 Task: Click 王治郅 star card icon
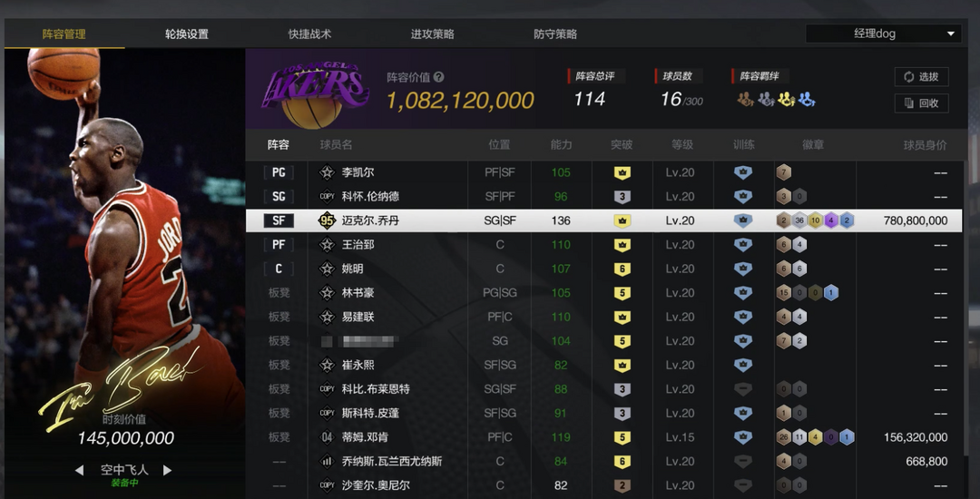(x=327, y=245)
